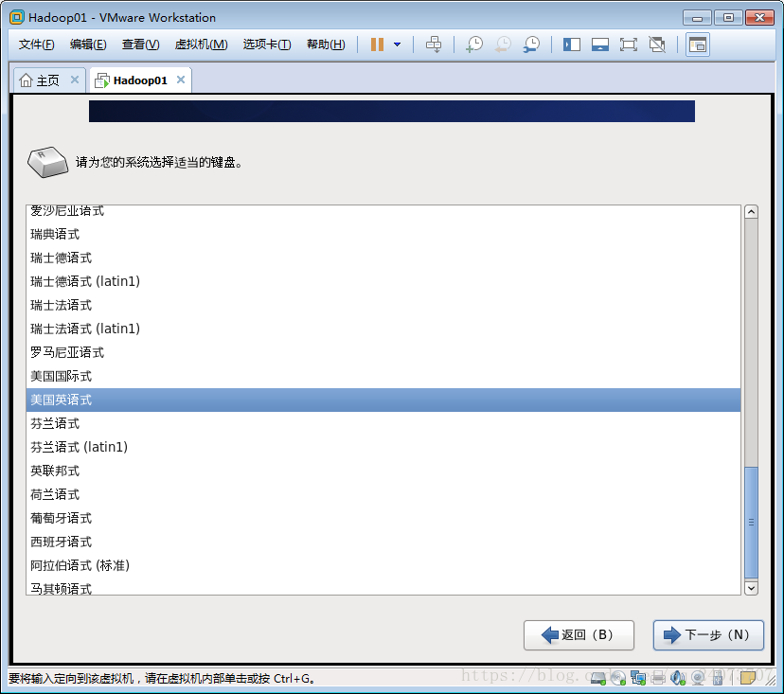Click the hard disk device status icon
The width and height of the screenshot is (784, 694).
pos(598,678)
